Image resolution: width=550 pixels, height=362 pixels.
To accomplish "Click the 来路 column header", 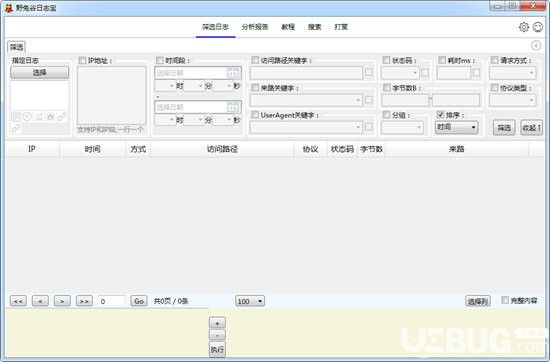I will pyautogui.click(x=456, y=149).
